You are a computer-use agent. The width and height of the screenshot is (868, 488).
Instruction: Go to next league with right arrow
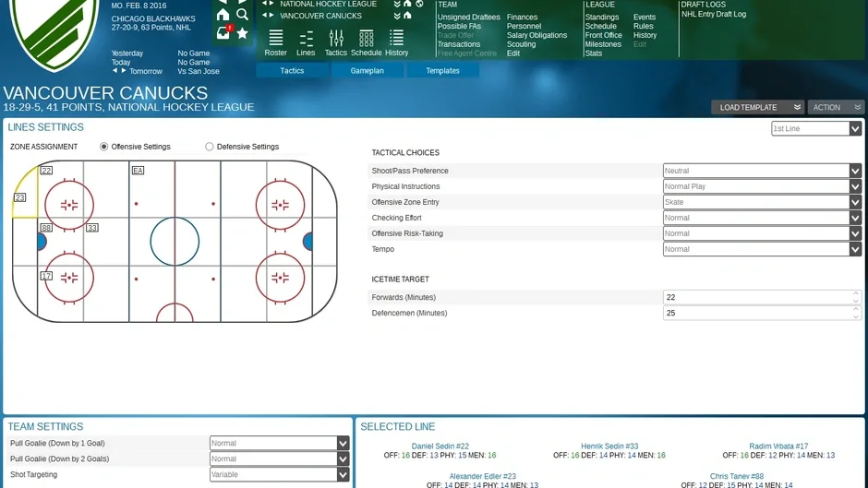pyautogui.click(x=271, y=4)
